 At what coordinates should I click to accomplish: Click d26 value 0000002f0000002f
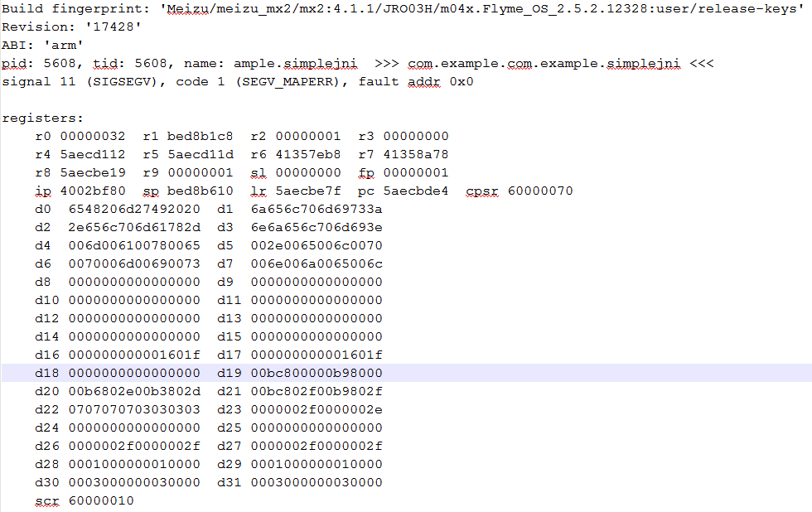(134, 446)
